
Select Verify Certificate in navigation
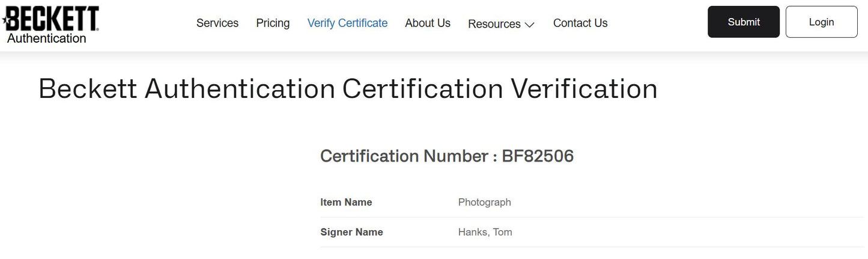[x=347, y=23]
